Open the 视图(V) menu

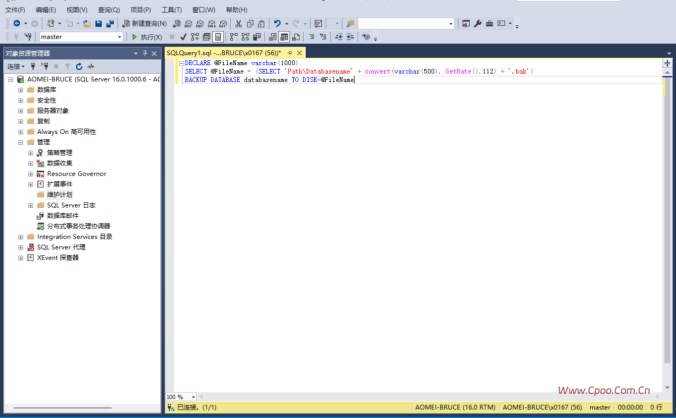point(77,9)
